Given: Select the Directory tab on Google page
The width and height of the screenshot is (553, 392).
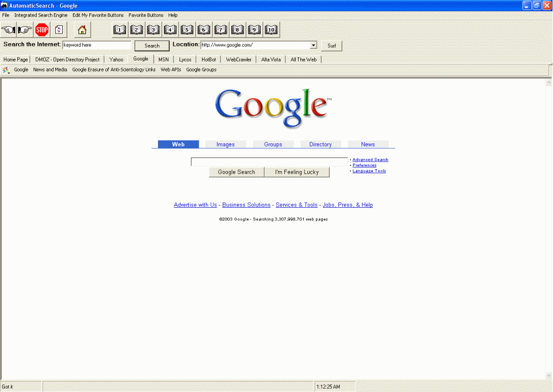Looking at the screenshot, I should tap(320, 144).
